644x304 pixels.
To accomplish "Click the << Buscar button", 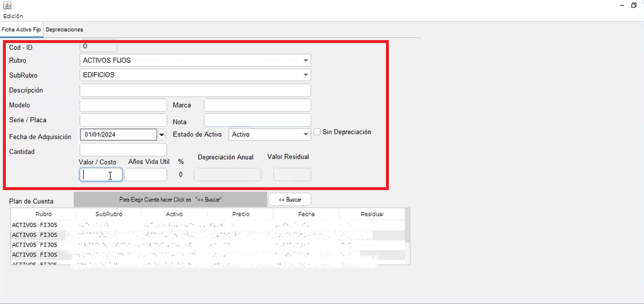I will pos(289,199).
